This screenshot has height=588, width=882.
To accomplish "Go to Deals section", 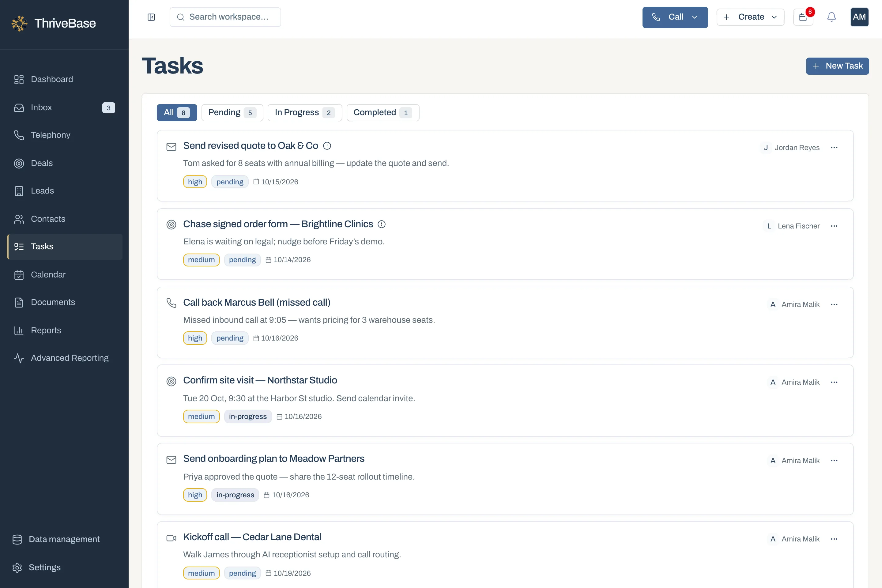I will click(65, 163).
